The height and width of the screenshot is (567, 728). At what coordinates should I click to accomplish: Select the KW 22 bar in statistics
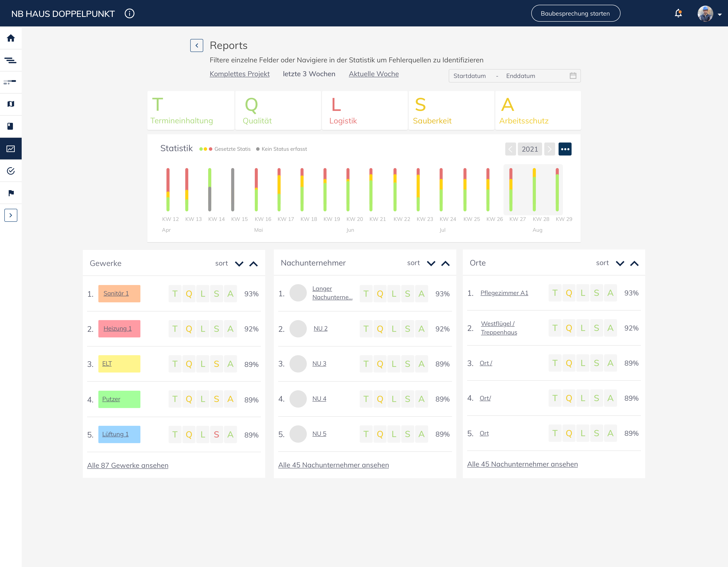coord(395,190)
